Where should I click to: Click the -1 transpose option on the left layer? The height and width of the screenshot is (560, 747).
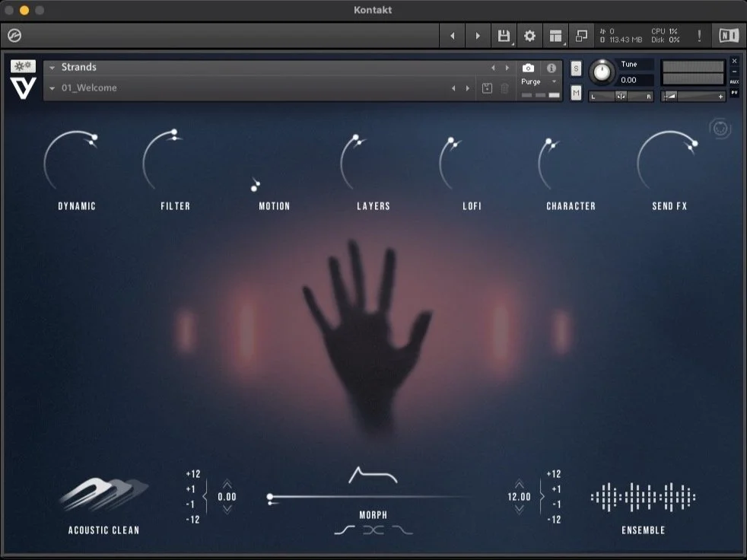(190, 504)
